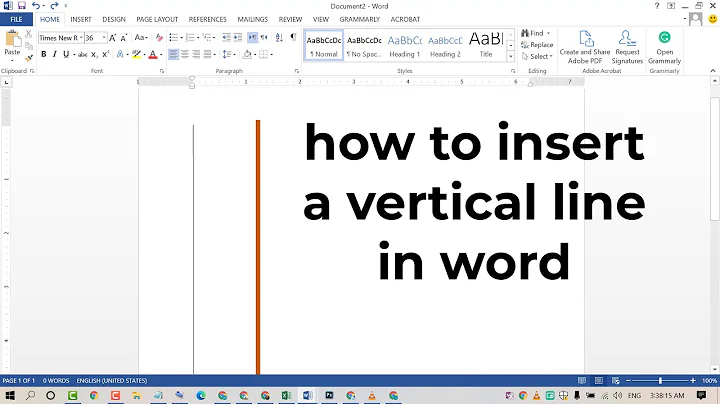Viewport: 720px width, 404px height.
Task: Open the Borders dropdown arrow
Action: pyautogui.click(x=271, y=55)
